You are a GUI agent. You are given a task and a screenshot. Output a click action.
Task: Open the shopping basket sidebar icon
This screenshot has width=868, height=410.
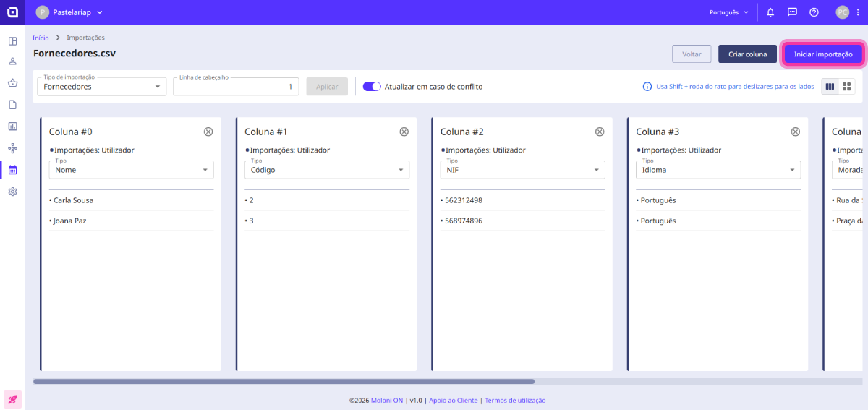(x=12, y=83)
